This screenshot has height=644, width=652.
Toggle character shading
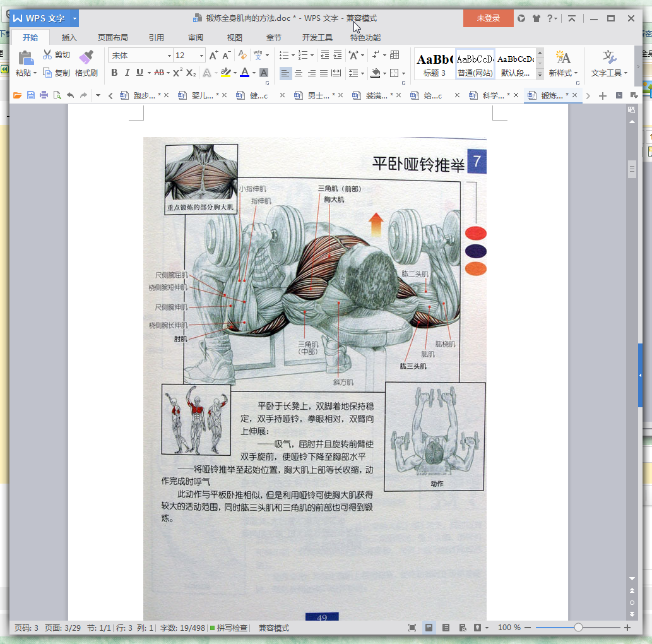click(x=264, y=73)
